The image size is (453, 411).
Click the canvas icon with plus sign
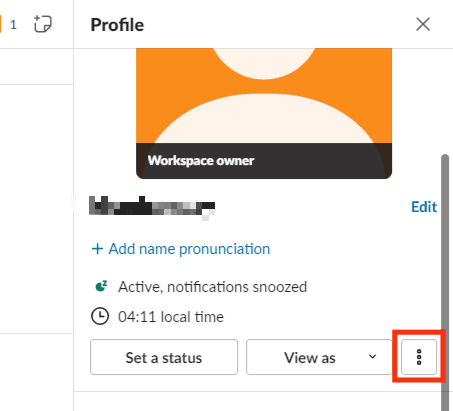click(x=43, y=24)
